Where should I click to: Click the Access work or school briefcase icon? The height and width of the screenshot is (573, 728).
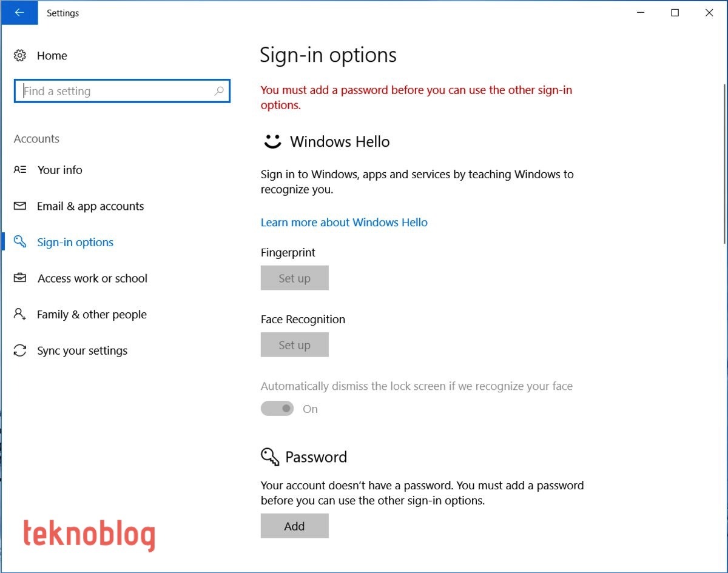20,278
